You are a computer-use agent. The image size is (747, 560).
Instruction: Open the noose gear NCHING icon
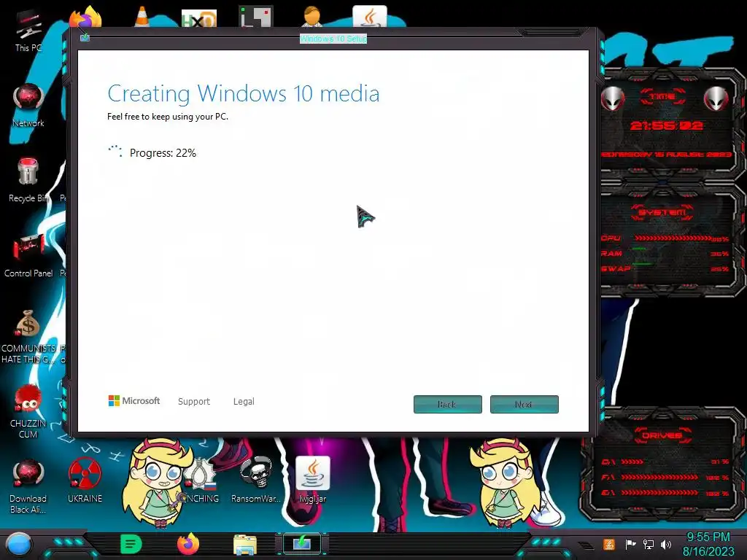201,480
